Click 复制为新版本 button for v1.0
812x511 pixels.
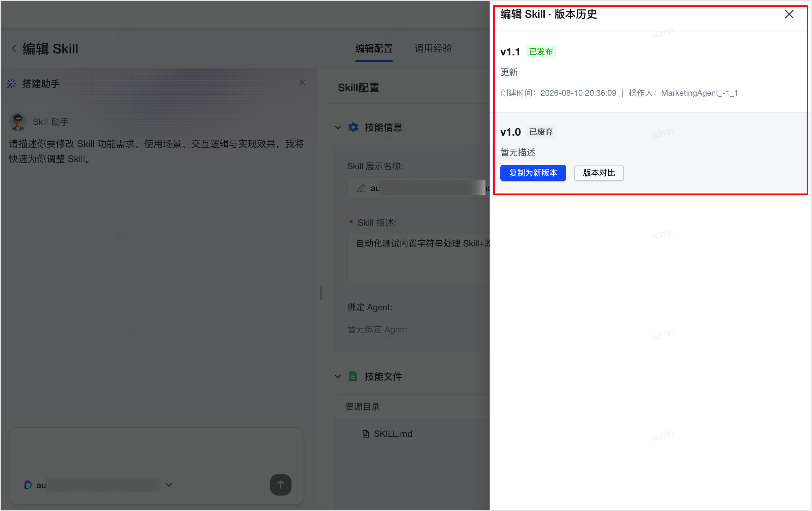point(533,173)
